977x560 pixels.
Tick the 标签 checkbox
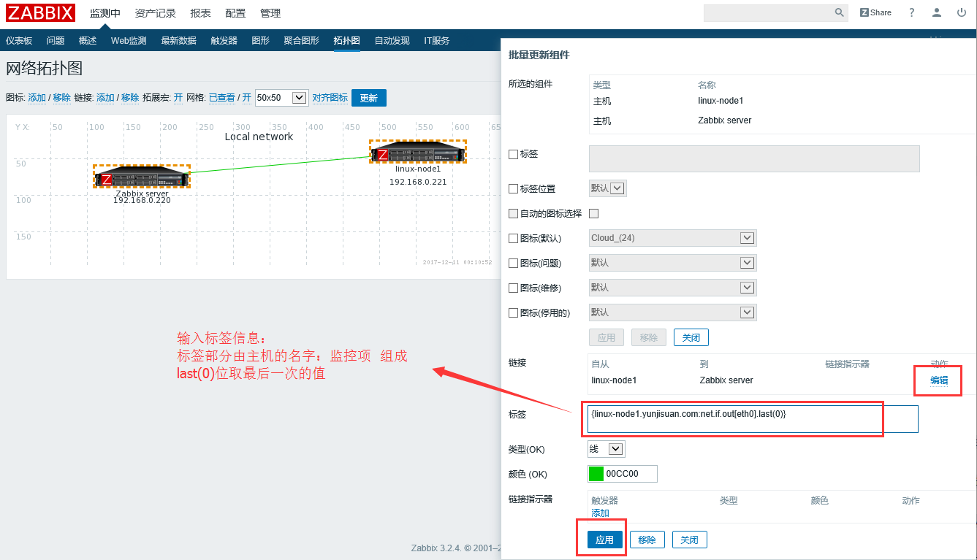513,154
